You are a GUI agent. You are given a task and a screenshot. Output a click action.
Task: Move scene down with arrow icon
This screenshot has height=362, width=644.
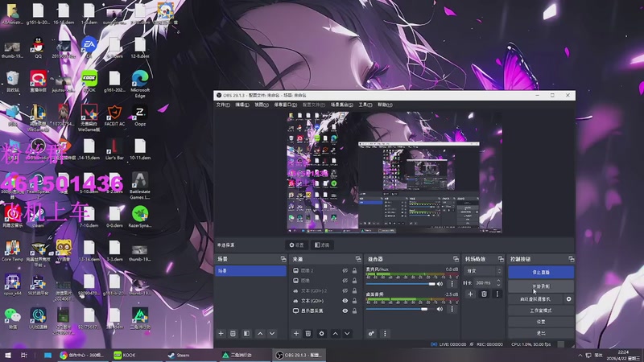click(272, 334)
